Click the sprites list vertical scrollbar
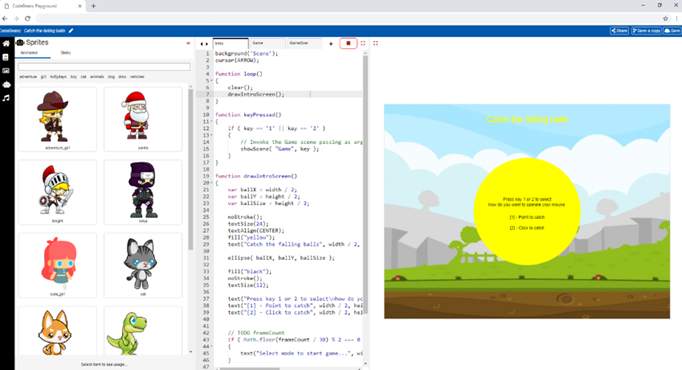 pyautogui.click(x=191, y=170)
